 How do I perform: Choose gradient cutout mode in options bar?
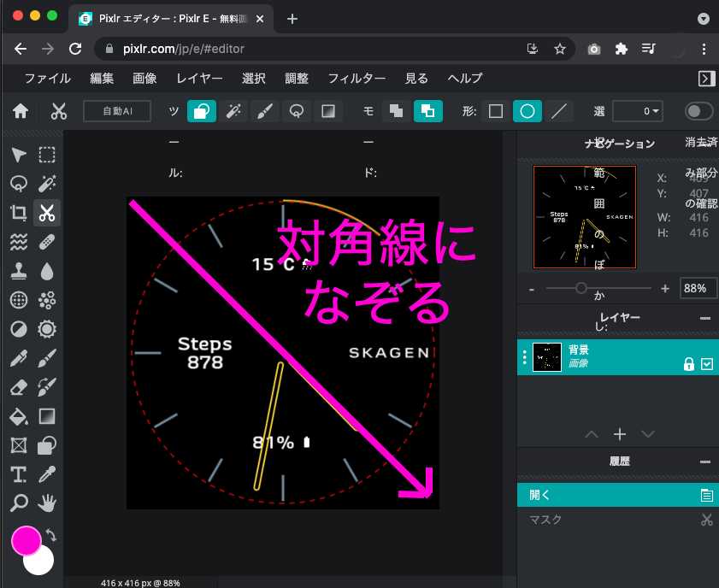tap(328, 111)
